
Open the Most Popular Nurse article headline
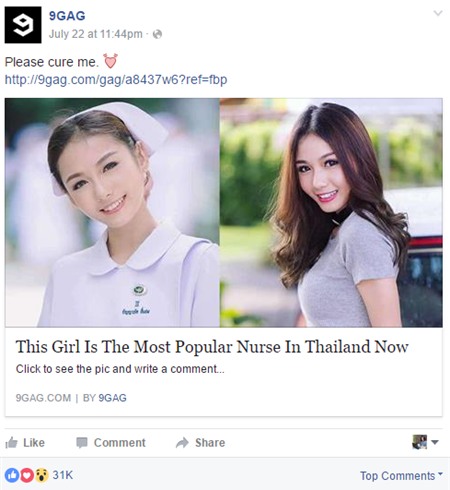click(212, 347)
